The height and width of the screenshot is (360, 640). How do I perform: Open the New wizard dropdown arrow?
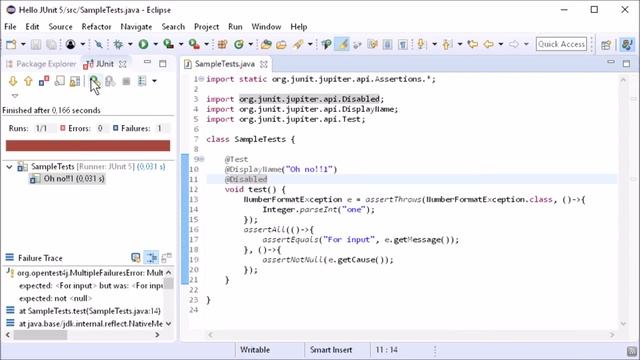pos(23,44)
